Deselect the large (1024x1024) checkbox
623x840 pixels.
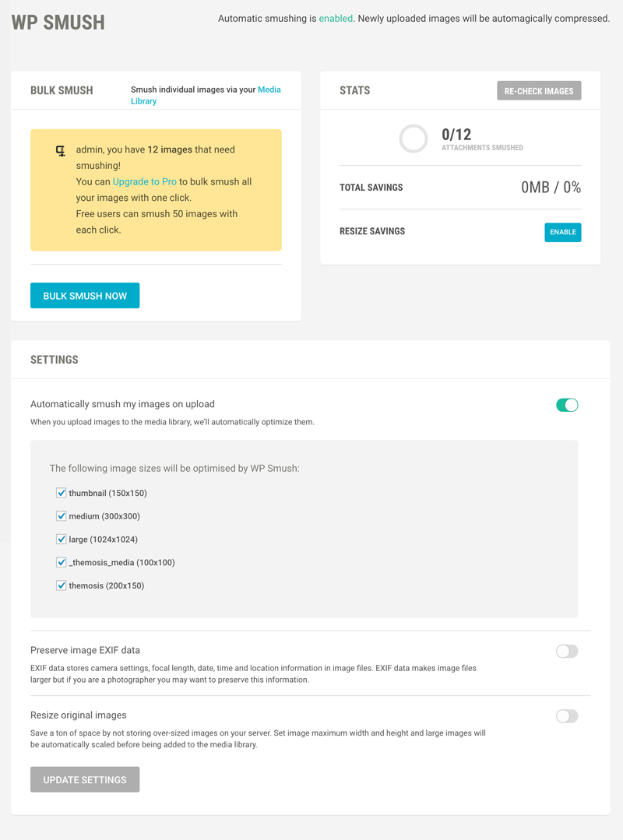pyautogui.click(x=61, y=539)
